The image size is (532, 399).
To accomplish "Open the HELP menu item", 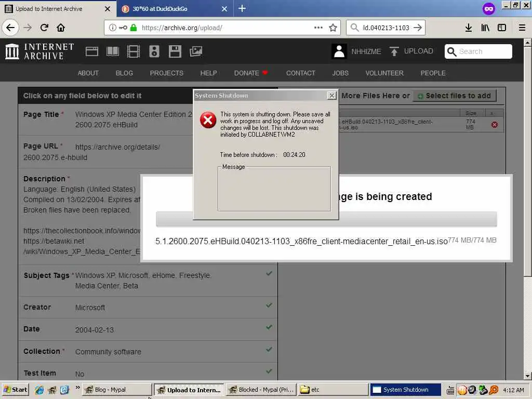I will pos(209,73).
